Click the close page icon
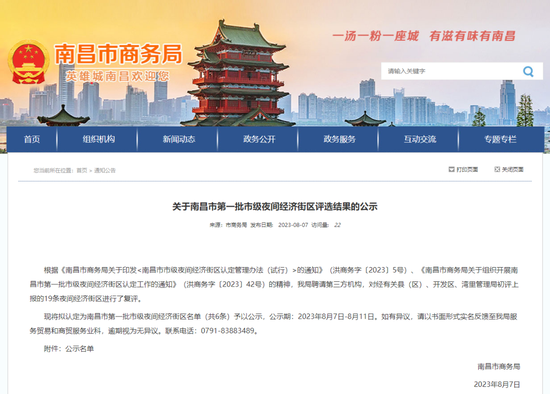 pyautogui.click(x=497, y=169)
